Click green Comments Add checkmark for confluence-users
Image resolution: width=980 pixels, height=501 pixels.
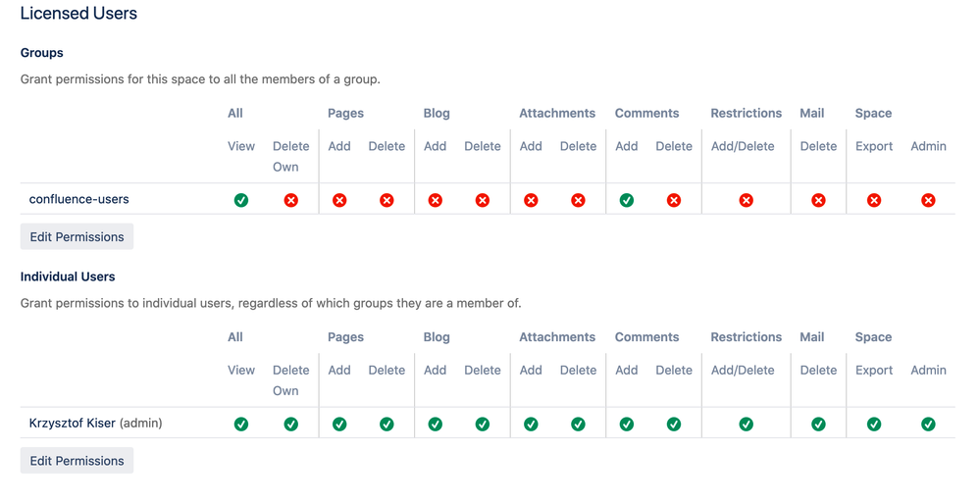click(x=626, y=200)
